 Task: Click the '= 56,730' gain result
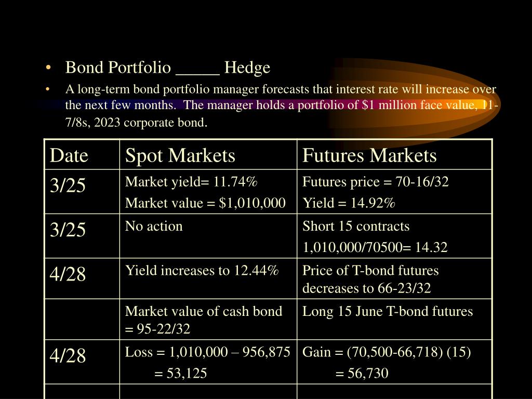(362, 373)
